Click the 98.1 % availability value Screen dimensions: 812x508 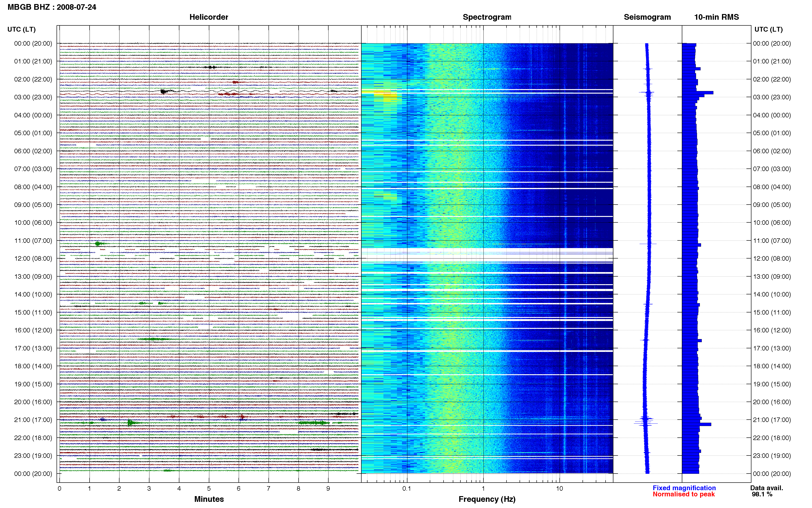(x=762, y=494)
